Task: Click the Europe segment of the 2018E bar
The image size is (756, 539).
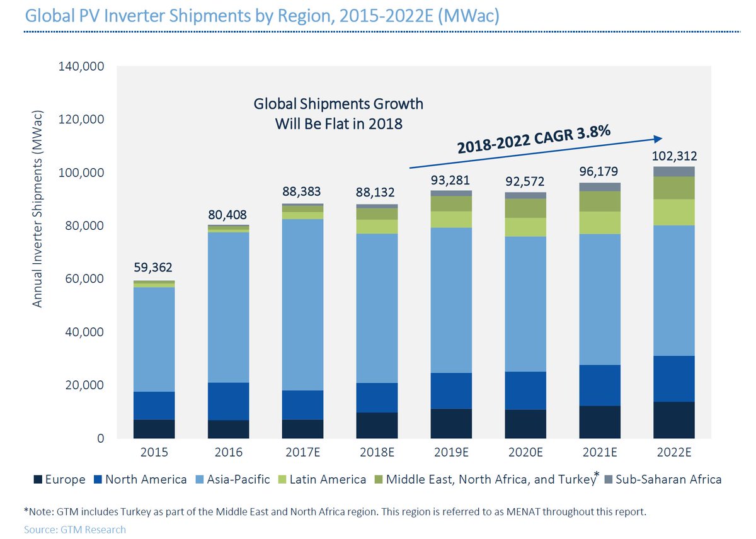Action: (377, 426)
